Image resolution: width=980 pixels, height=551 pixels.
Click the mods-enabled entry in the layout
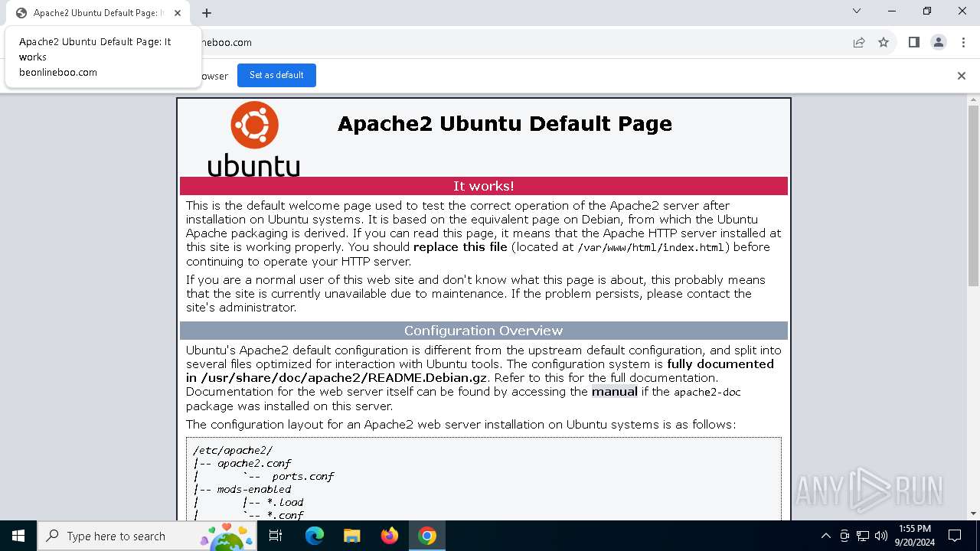pyautogui.click(x=254, y=490)
